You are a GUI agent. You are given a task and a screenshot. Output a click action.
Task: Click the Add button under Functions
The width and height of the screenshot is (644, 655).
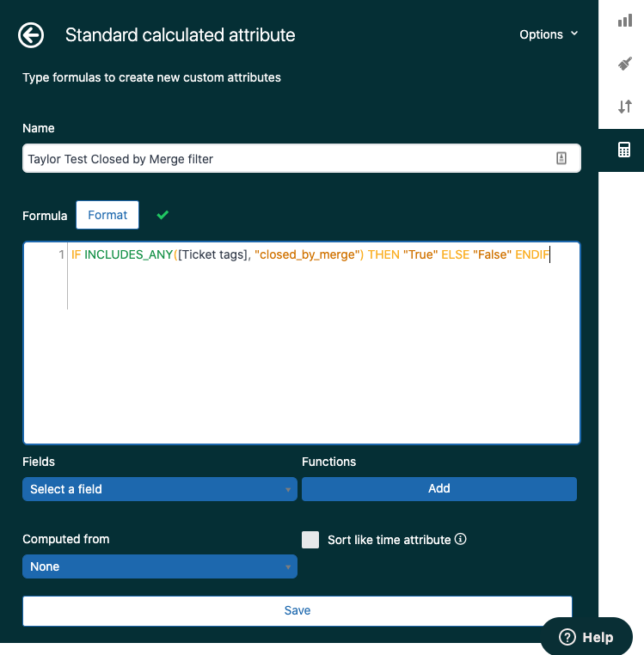click(x=439, y=488)
